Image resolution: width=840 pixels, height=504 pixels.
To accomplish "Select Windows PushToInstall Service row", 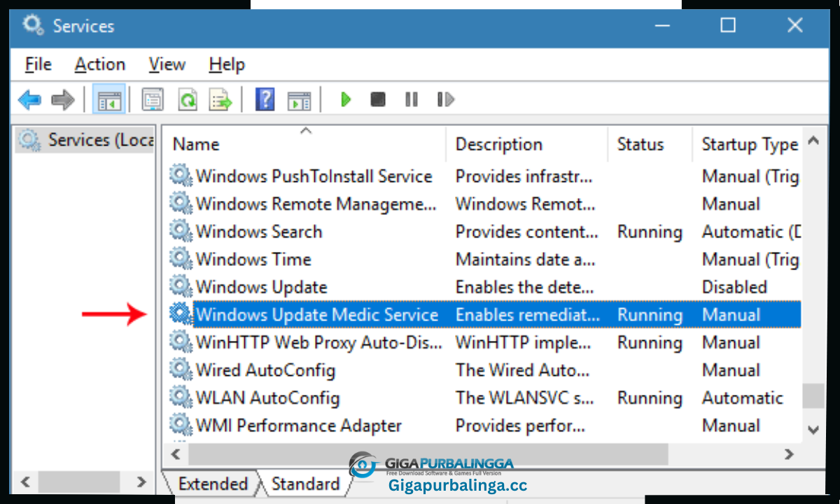I will coord(484,176).
